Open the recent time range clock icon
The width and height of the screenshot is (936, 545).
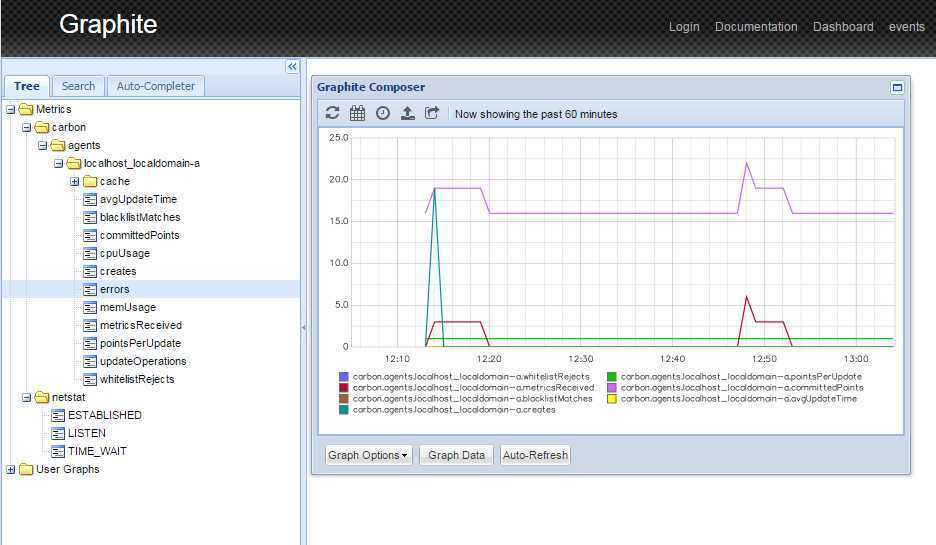coord(383,113)
